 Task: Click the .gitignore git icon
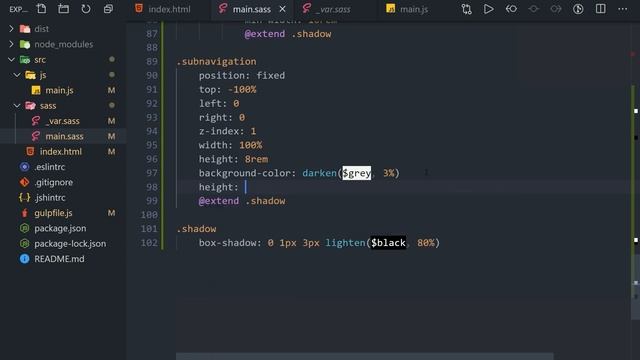(x=24, y=182)
